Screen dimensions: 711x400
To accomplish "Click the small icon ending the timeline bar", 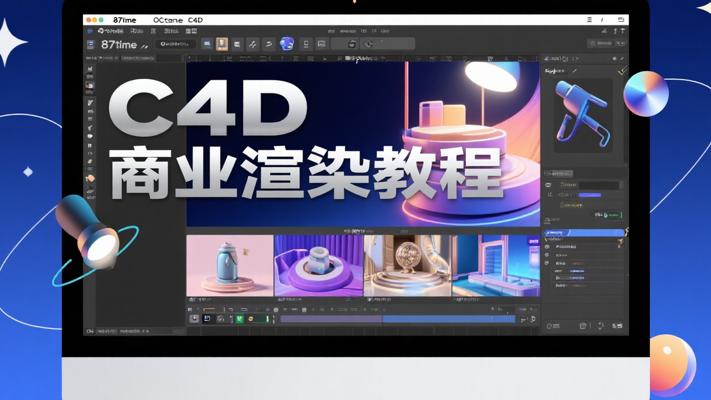I will click(533, 319).
